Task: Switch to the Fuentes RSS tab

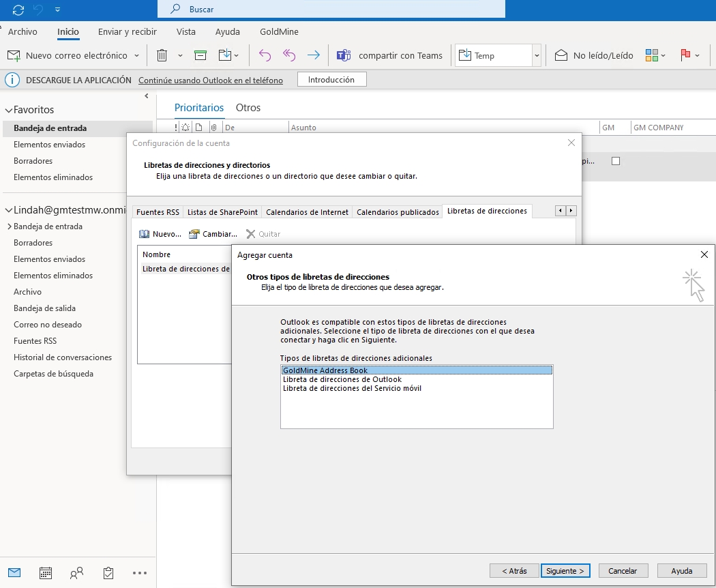Action: coord(158,212)
